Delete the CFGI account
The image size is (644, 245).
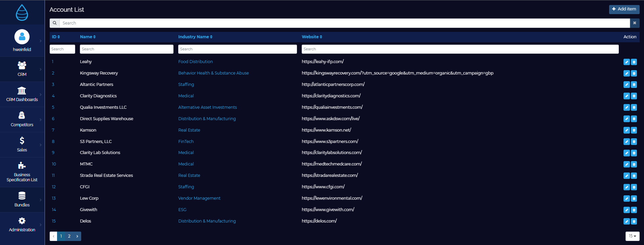634,187
